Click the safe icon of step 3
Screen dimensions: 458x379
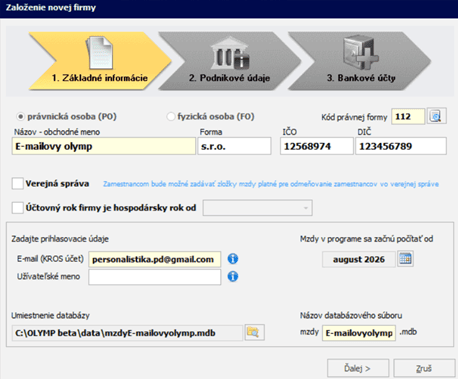(360, 53)
